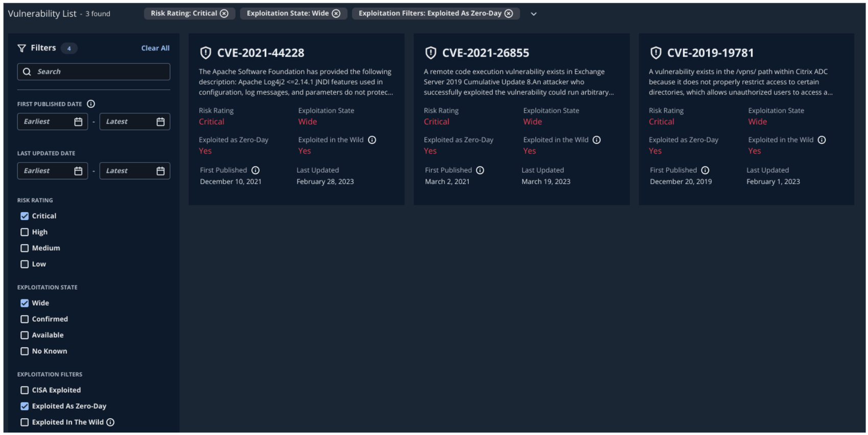Check the Confirmed exploitation state checkbox
868x435 pixels.
(x=25, y=319)
